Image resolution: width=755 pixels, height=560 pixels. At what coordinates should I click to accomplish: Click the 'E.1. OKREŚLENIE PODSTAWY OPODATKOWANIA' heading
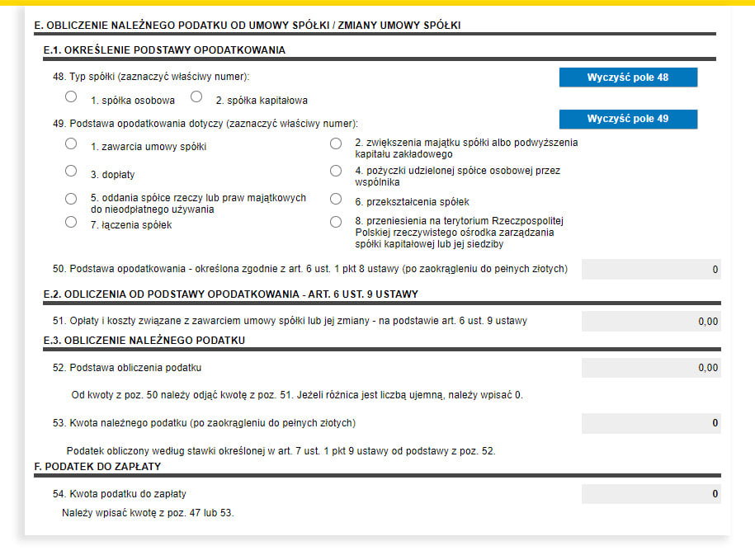point(164,50)
